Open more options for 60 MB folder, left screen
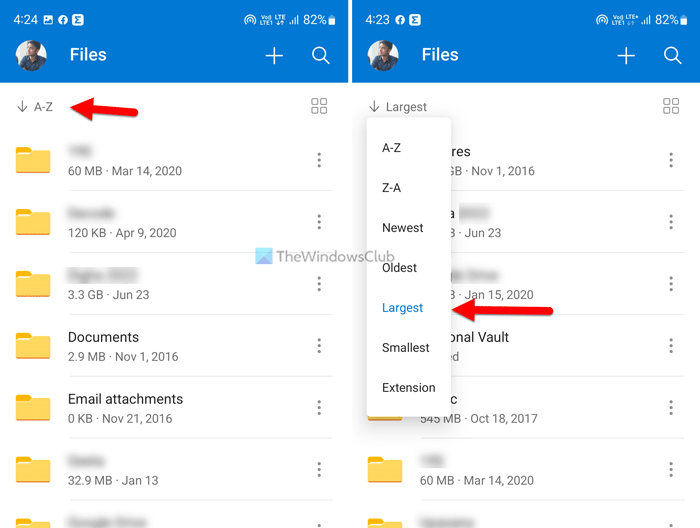 tap(319, 160)
